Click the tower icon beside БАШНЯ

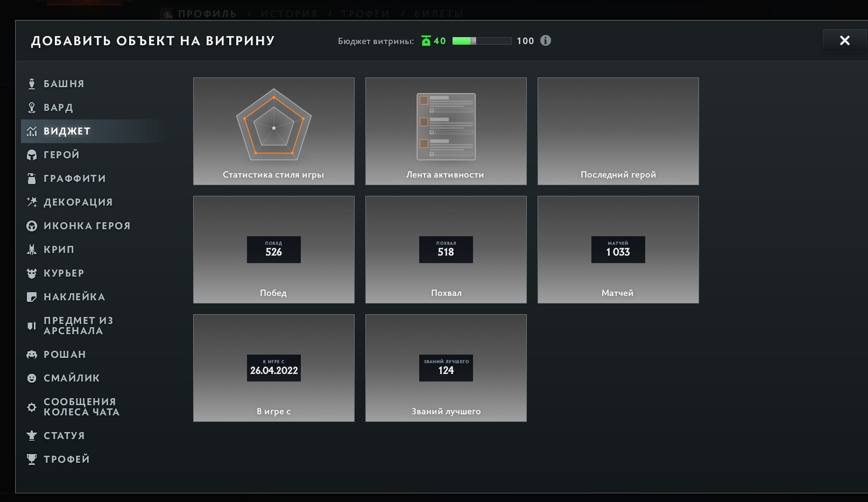[x=32, y=84]
